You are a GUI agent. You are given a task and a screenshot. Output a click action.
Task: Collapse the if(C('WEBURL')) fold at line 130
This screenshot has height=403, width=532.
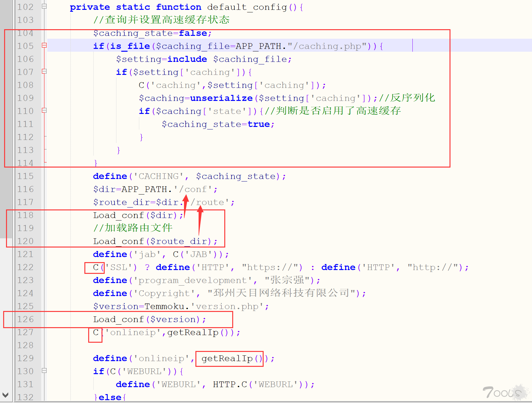[44, 371]
